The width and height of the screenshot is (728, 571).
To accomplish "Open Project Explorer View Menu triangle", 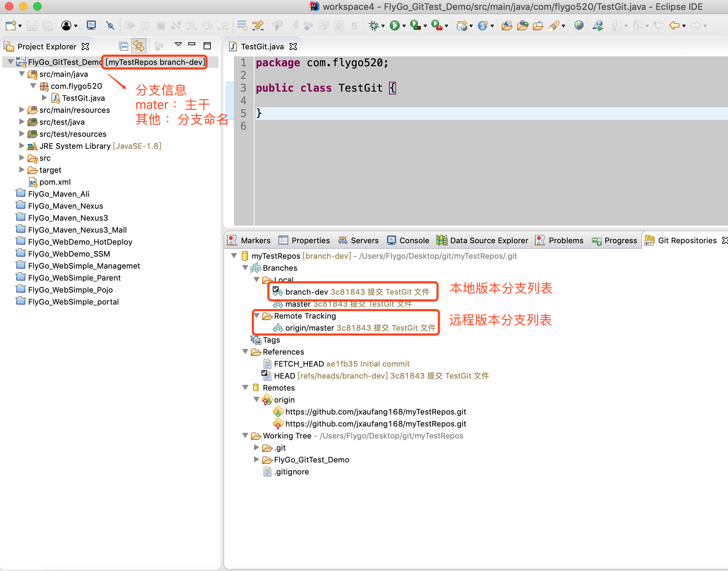I will pos(178,44).
